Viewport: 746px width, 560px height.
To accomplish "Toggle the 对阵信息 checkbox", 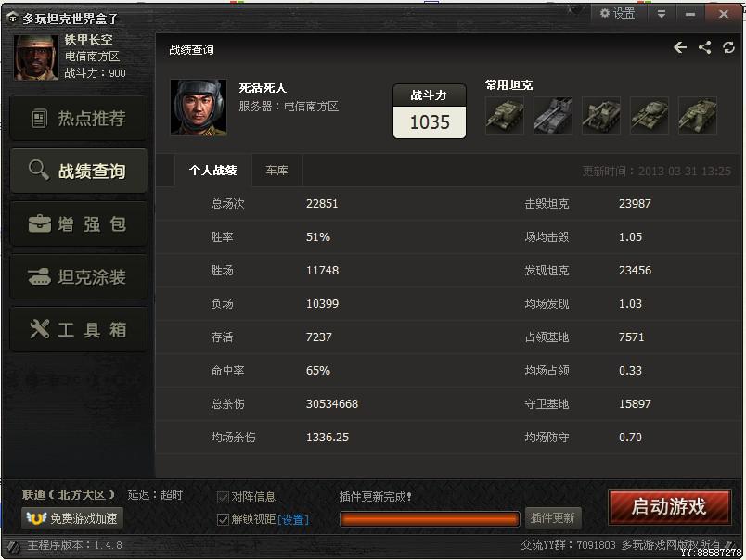I will [x=223, y=497].
